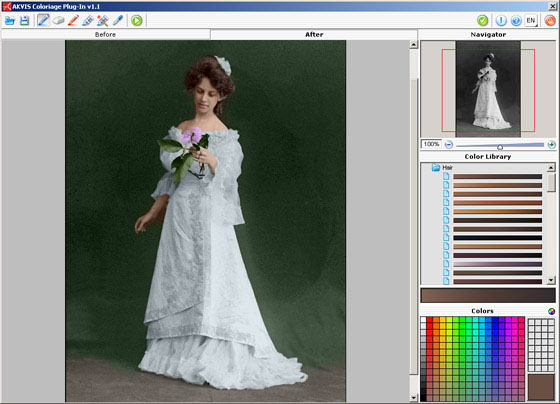This screenshot has height=404, width=560.
Task: Select the solid black hair gradient
Action: (498, 238)
